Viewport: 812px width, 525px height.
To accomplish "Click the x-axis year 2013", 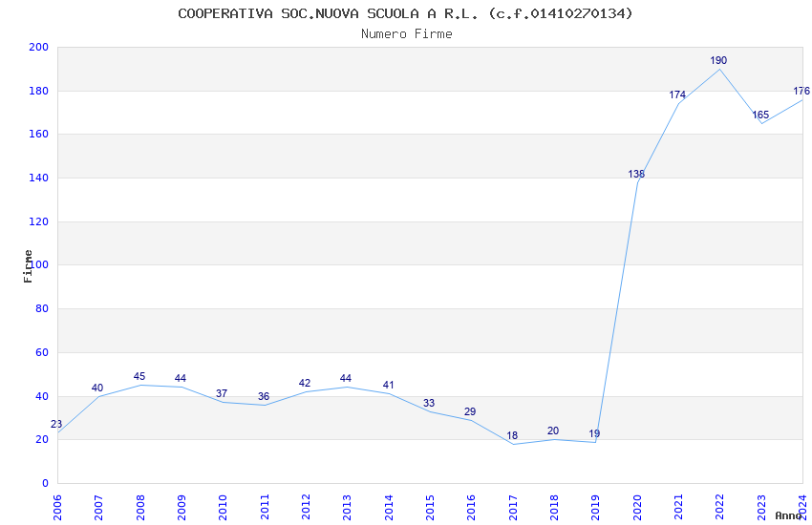I will pos(347,508).
